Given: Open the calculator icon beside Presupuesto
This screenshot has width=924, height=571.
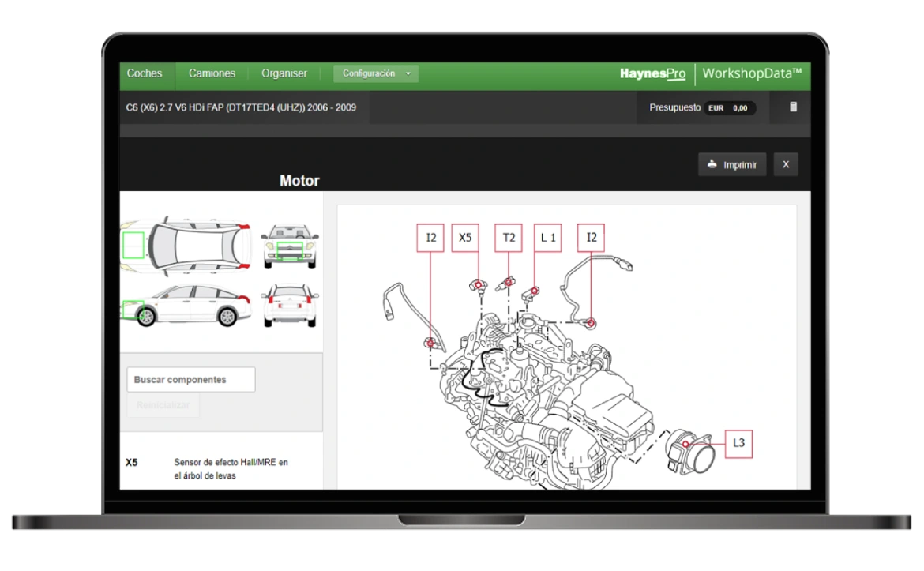Looking at the screenshot, I should pos(793,107).
